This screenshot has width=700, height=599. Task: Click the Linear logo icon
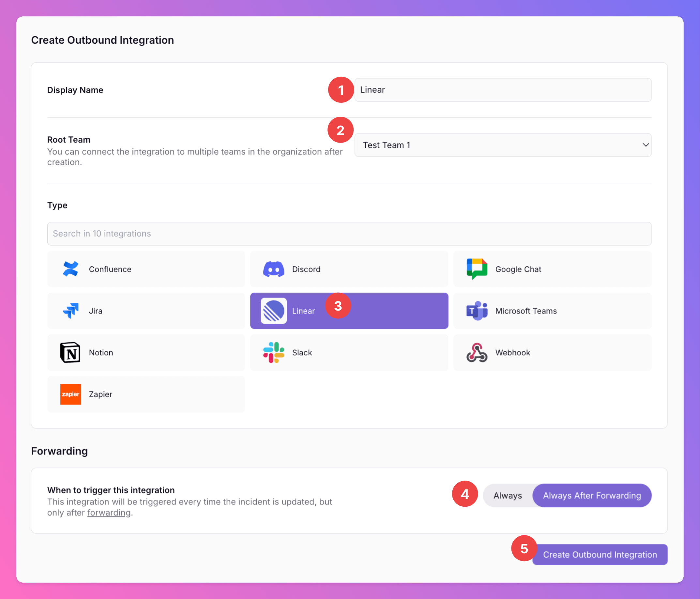click(x=273, y=311)
